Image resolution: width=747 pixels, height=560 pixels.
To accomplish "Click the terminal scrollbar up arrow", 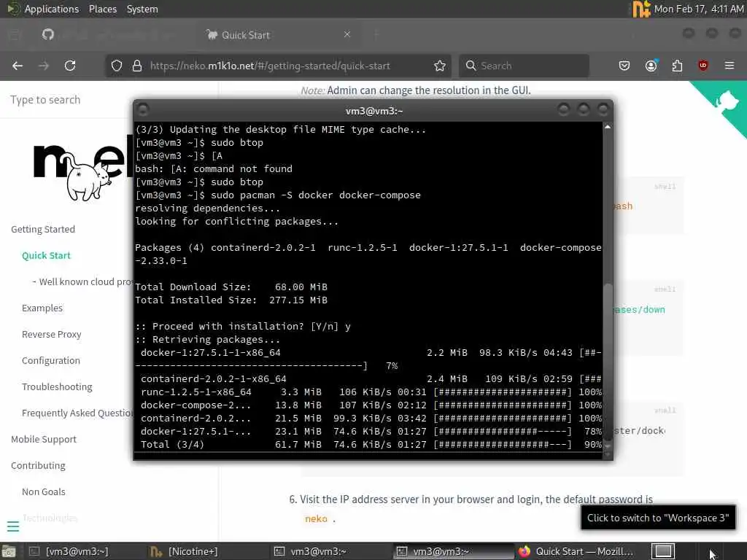I will 608,127.
